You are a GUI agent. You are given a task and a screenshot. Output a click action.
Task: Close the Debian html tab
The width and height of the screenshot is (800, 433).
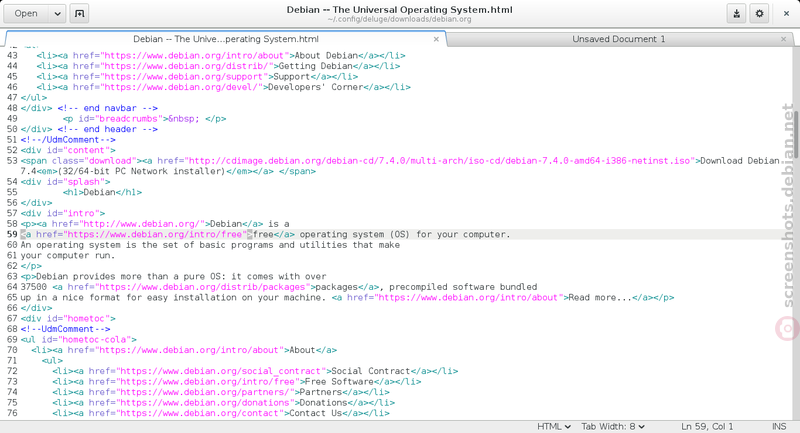436,39
